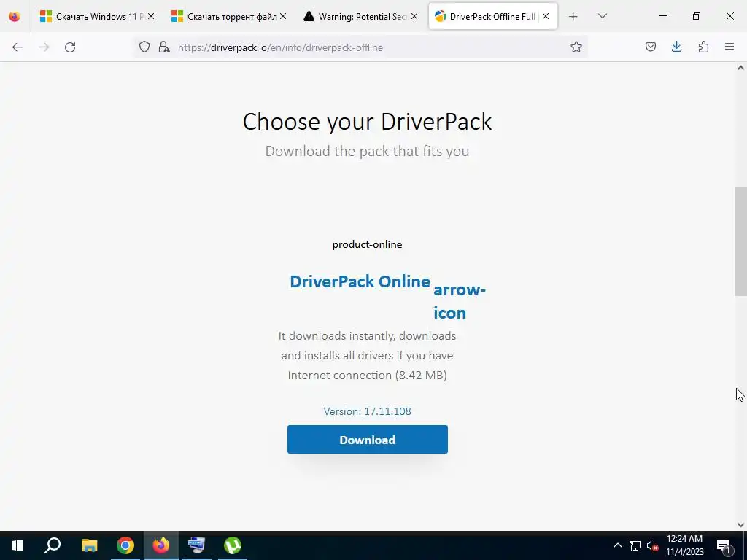
Task: Close the Скачать торрент файл tab
Action: pyautogui.click(x=283, y=16)
